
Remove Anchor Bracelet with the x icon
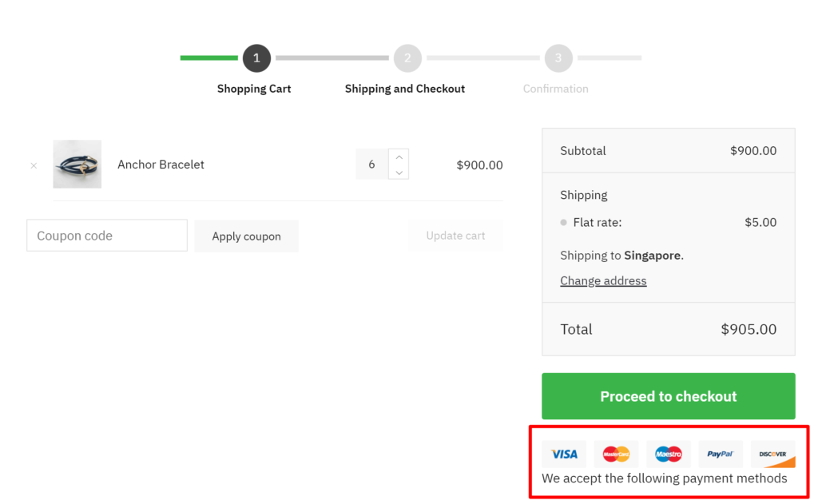(34, 165)
